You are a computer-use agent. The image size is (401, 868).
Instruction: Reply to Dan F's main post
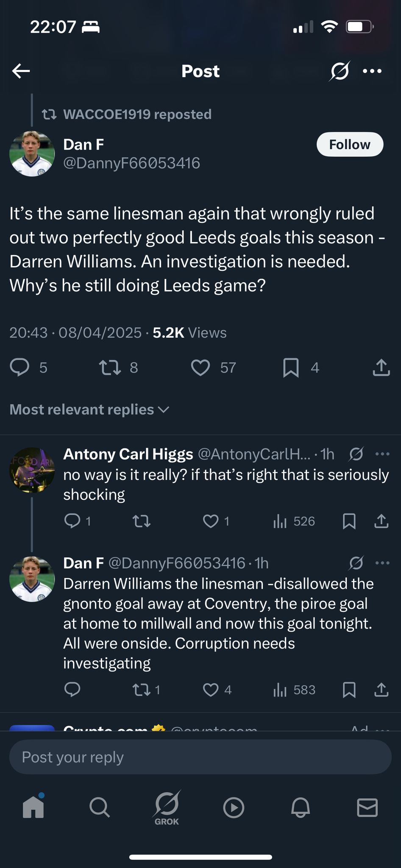point(19,367)
